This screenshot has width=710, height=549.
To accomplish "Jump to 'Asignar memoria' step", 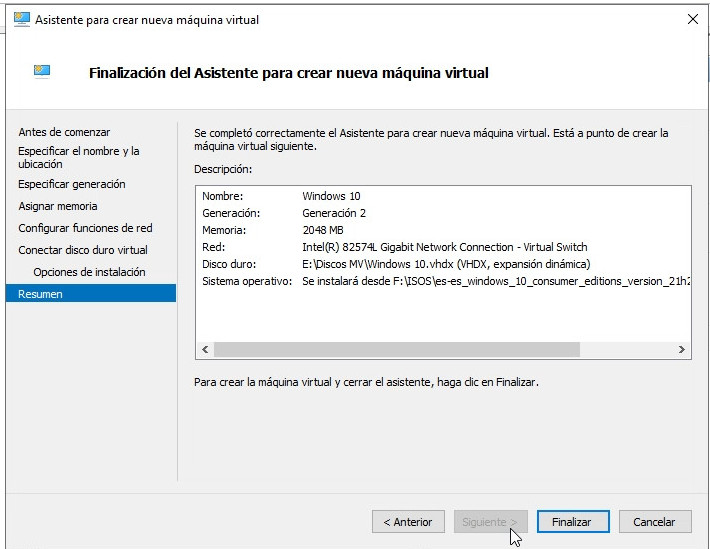I will coord(58,206).
